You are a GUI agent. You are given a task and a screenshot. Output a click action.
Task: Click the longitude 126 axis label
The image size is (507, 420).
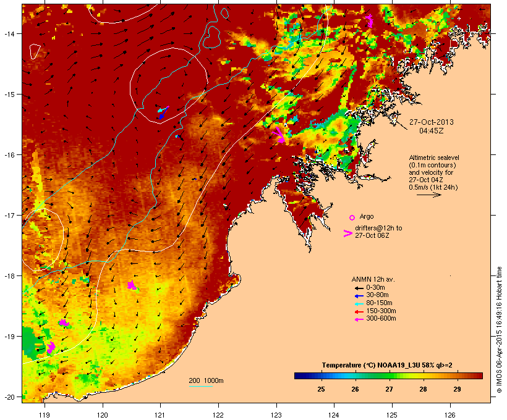pos(449,415)
